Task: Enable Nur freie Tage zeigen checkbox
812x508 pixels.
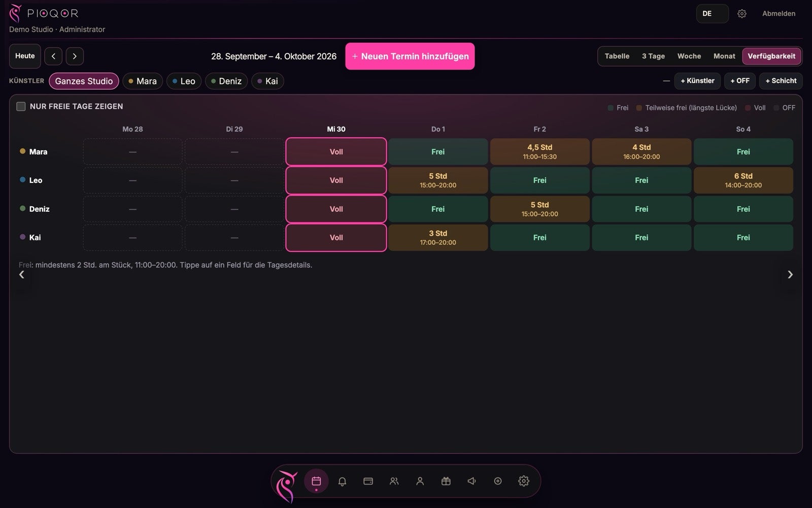Action: coord(21,106)
